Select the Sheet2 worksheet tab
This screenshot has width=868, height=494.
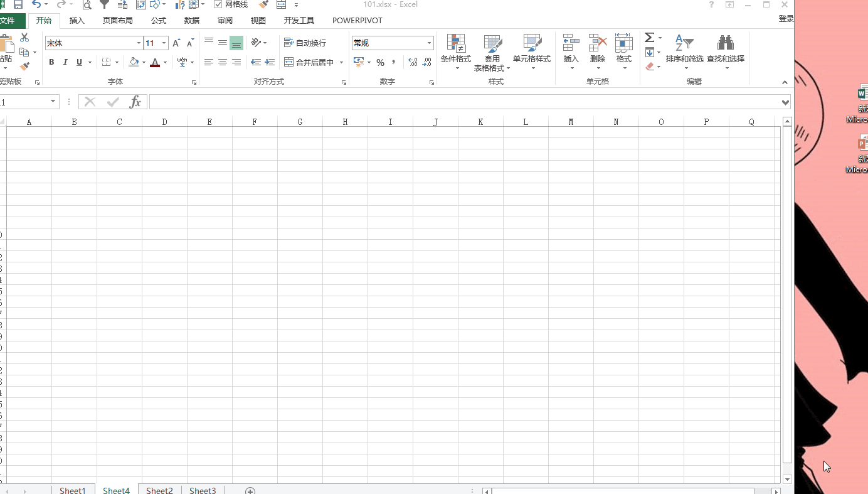[159, 490]
